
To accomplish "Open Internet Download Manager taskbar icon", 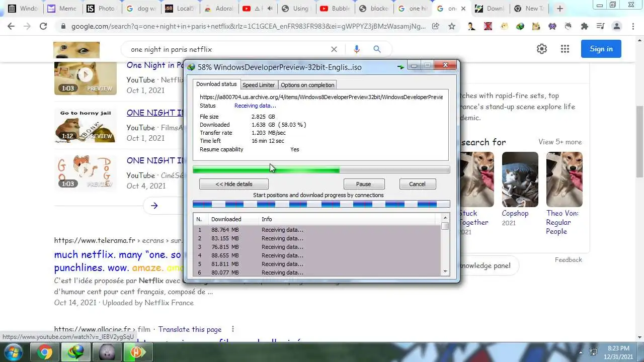I will pos(75,352).
